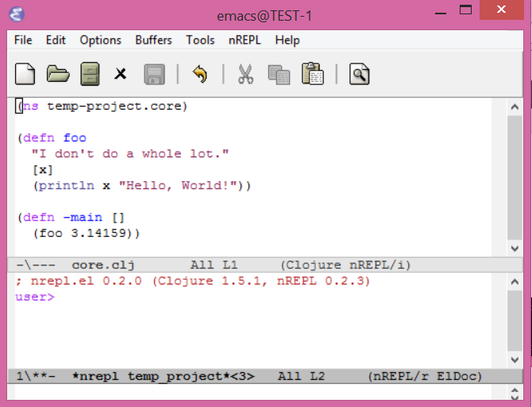
Task: Click the Emacs logo in the title bar
Action: pyautogui.click(x=17, y=14)
